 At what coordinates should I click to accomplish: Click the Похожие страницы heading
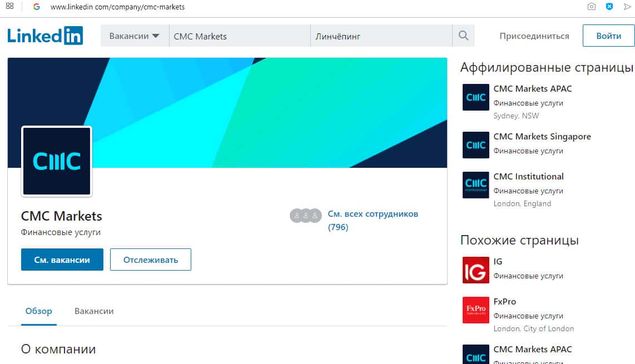click(519, 240)
